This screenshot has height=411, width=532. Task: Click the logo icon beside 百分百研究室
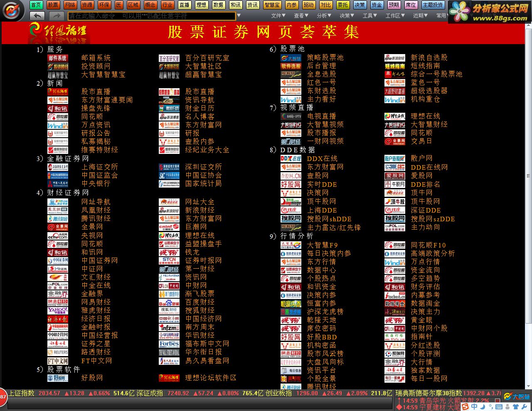point(169,58)
